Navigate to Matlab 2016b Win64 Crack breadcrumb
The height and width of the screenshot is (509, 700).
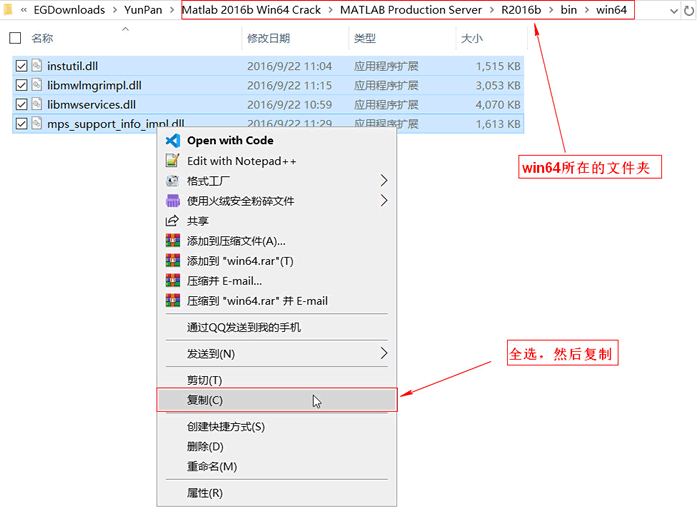251,10
